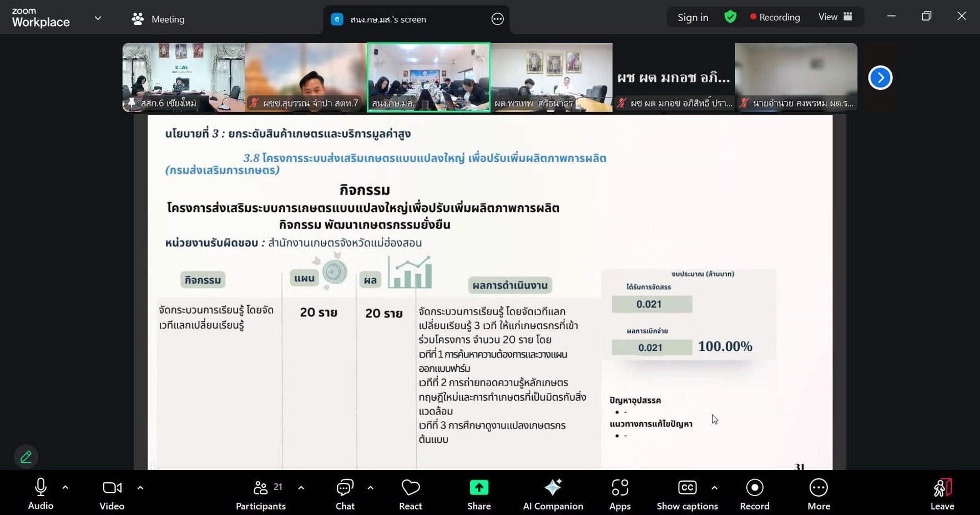Click the green shield encryption icon
980x515 pixels.
730,17
